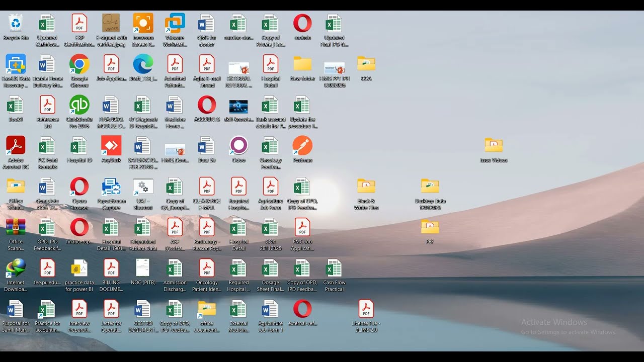This screenshot has height=362, width=644.
Task: Open the Opera Browser shortcut
Action: click(x=79, y=187)
